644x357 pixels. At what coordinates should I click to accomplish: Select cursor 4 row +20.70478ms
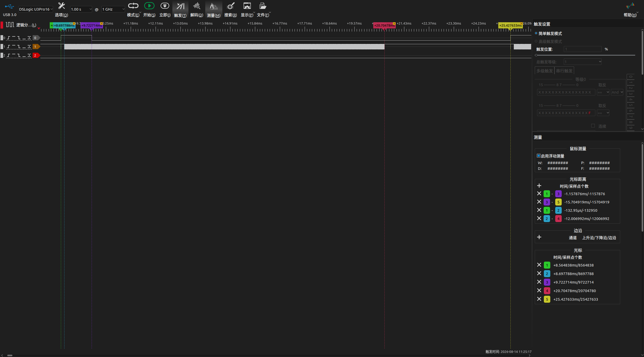tap(575, 291)
